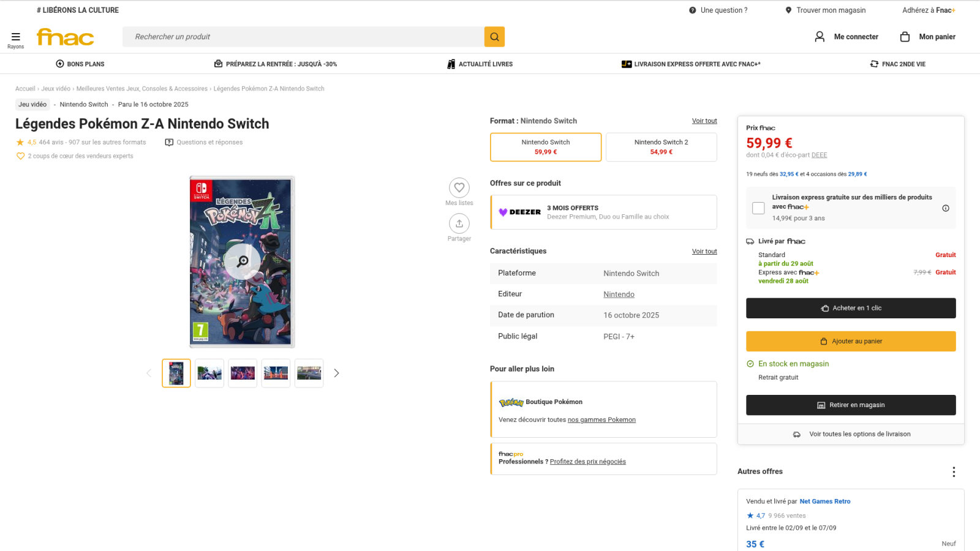Select the fifth screenshot thumbnail
The image size is (980, 551).
[309, 373]
